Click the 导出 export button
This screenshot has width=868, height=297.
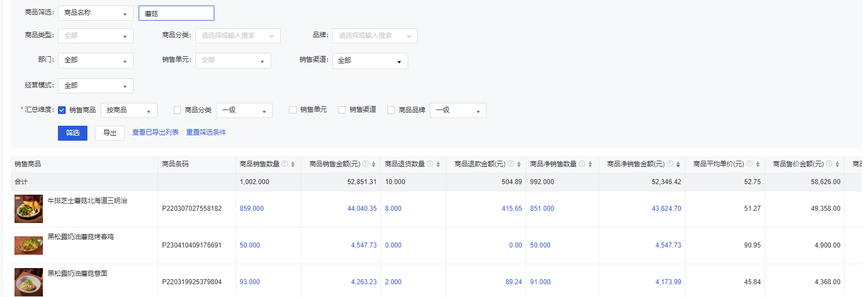[x=110, y=133]
